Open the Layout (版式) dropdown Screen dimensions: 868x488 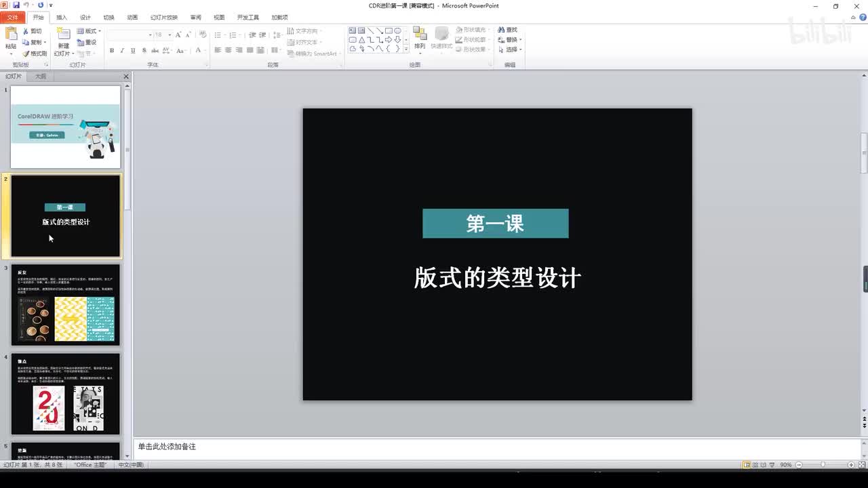[x=88, y=31]
